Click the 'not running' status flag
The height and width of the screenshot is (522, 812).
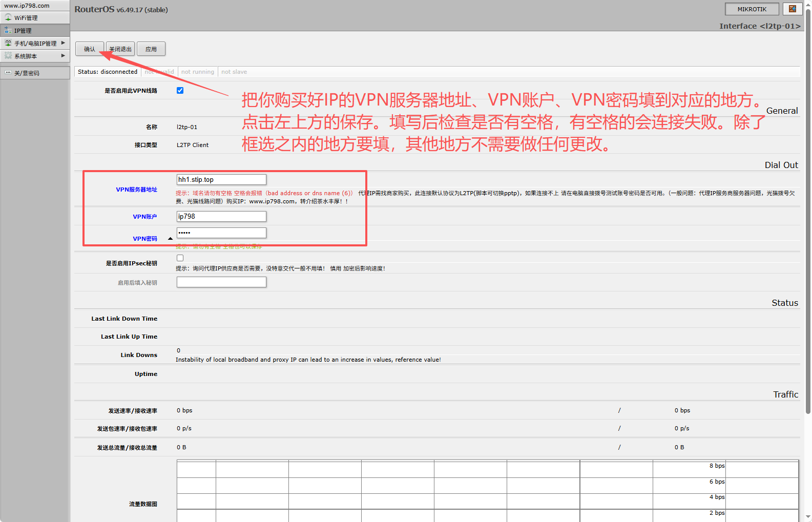point(198,72)
